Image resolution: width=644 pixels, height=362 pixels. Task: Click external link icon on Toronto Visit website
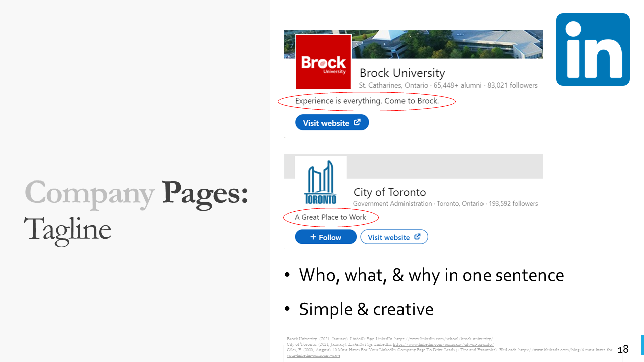(x=417, y=237)
